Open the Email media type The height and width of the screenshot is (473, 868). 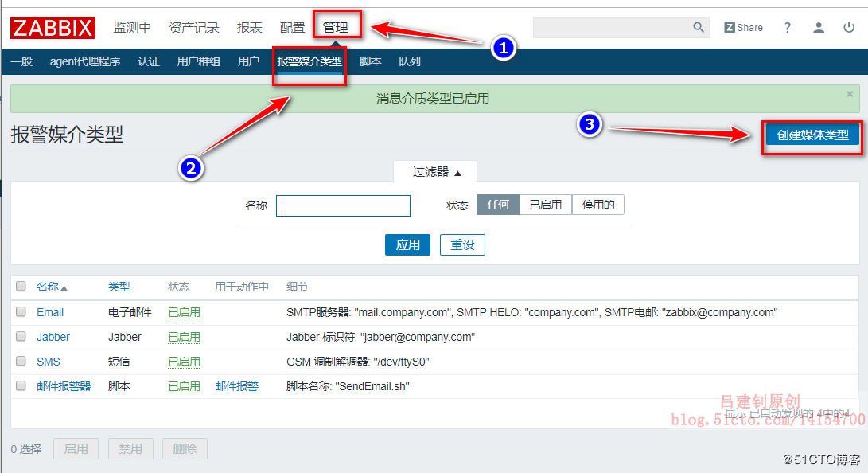(50, 312)
